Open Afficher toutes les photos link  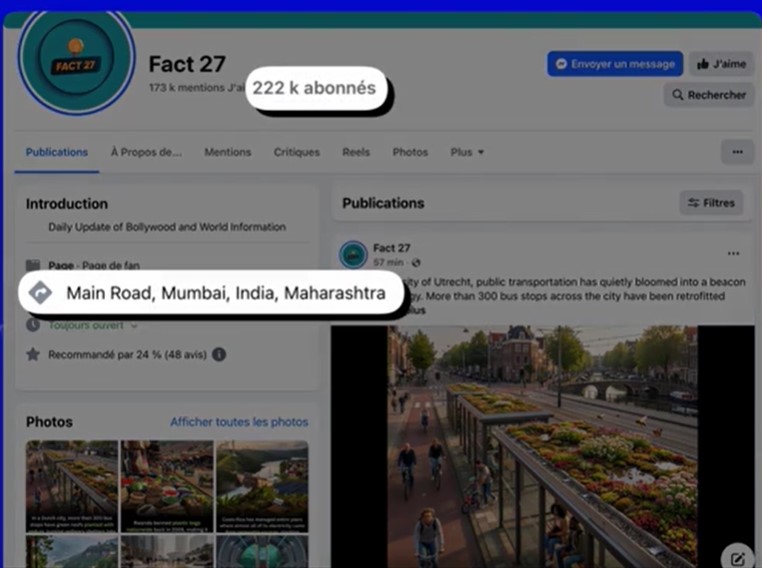coord(239,422)
